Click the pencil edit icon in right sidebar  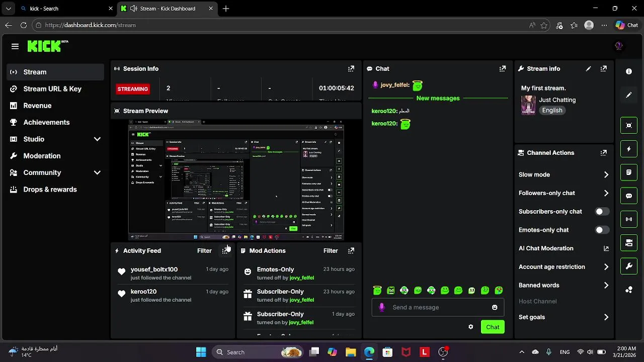pyautogui.click(x=629, y=95)
